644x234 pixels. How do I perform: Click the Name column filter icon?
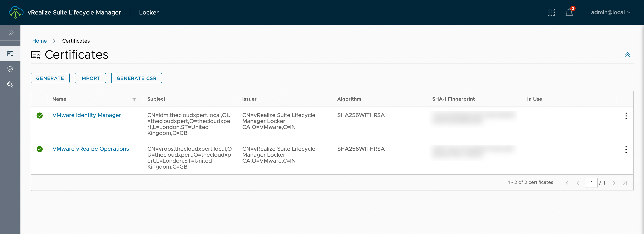pyautogui.click(x=134, y=99)
